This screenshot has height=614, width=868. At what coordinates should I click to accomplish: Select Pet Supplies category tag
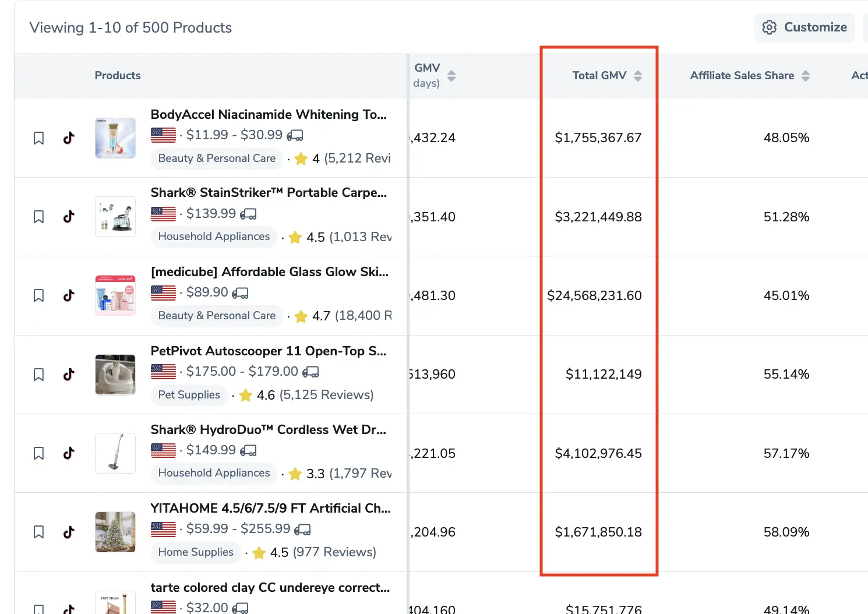pyautogui.click(x=189, y=395)
